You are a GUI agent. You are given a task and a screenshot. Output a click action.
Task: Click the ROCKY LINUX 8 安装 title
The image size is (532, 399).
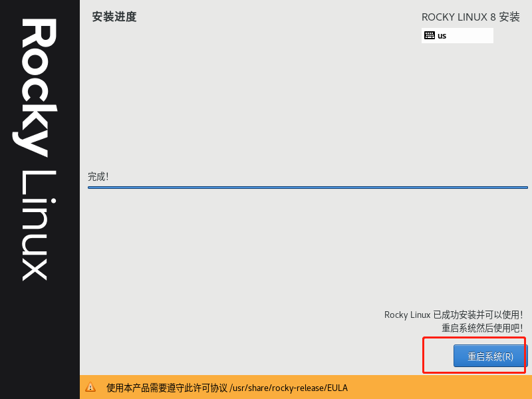tap(471, 17)
